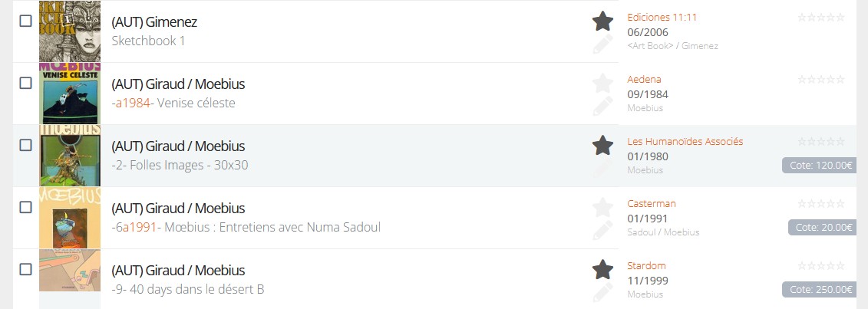Image resolution: width=868 pixels, height=309 pixels.
Task: Open the Ediciones 11:11 publisher link
Action: click(662, 17)
